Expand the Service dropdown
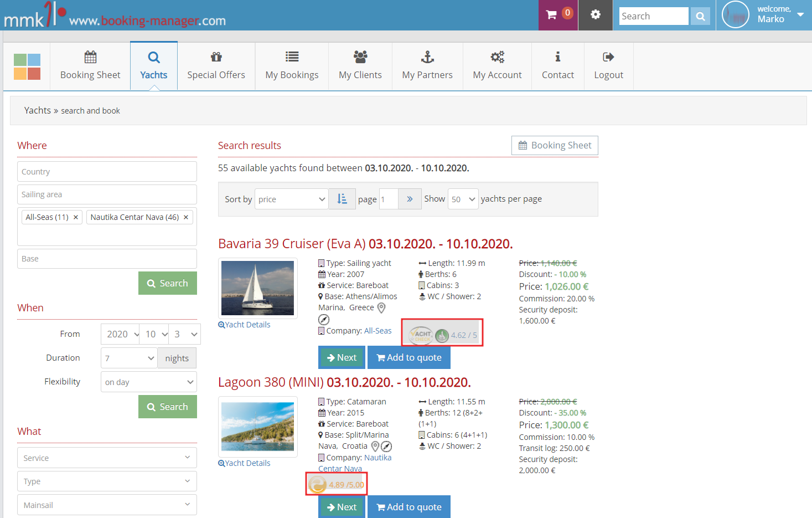The height and width of the screenshot is (518, 812). [x=107, y=458]
